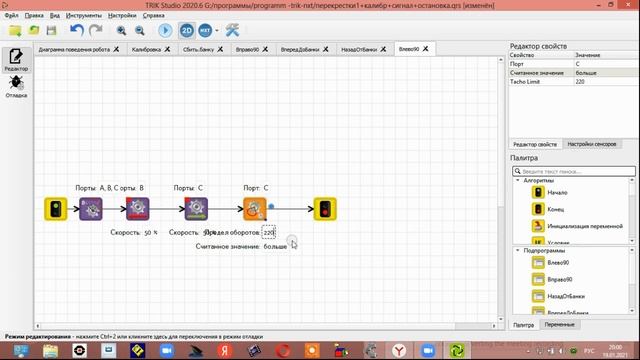Switch to the Переменные bottom tab
640x360 pixels.
[x=559, y=324]
